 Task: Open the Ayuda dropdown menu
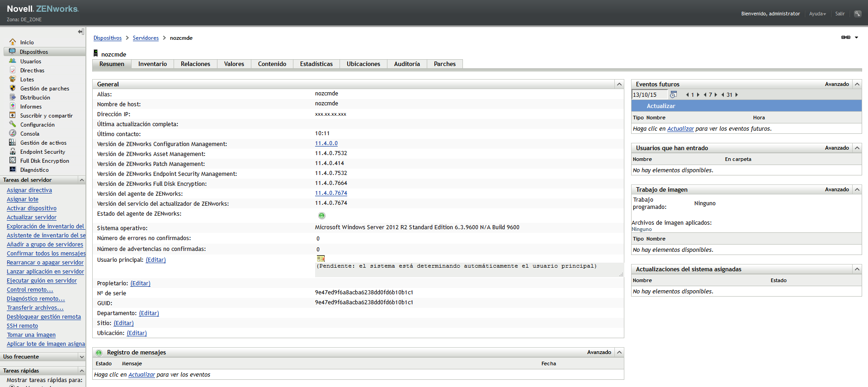click(x=817, y=14)
